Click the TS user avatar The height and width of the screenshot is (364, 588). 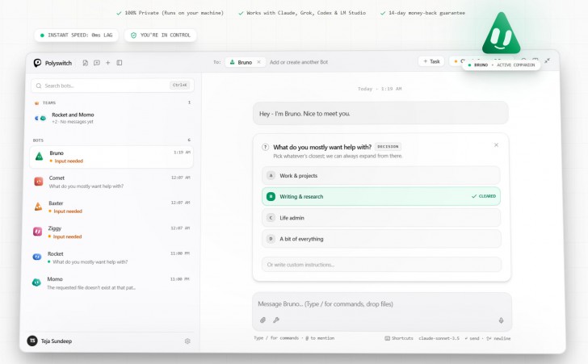click(32, 341)
